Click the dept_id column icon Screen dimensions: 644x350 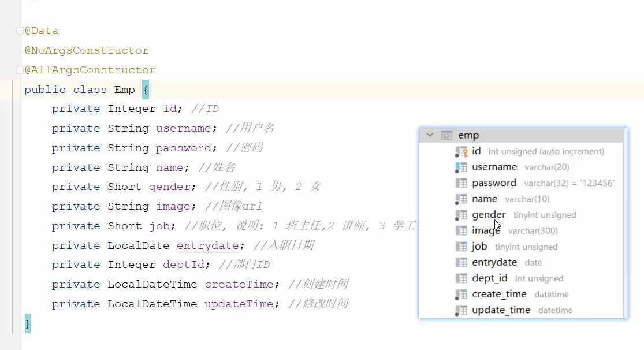click(461, 278)
